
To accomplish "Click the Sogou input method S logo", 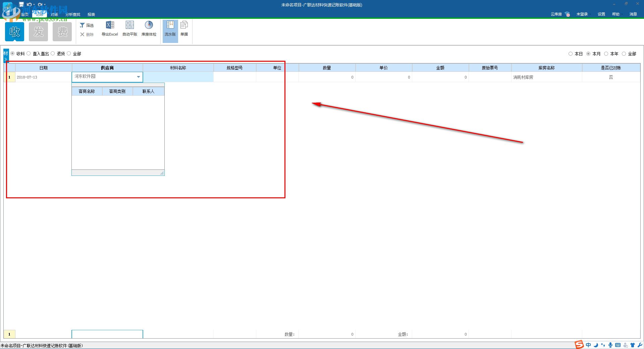I will coord(579,345).
